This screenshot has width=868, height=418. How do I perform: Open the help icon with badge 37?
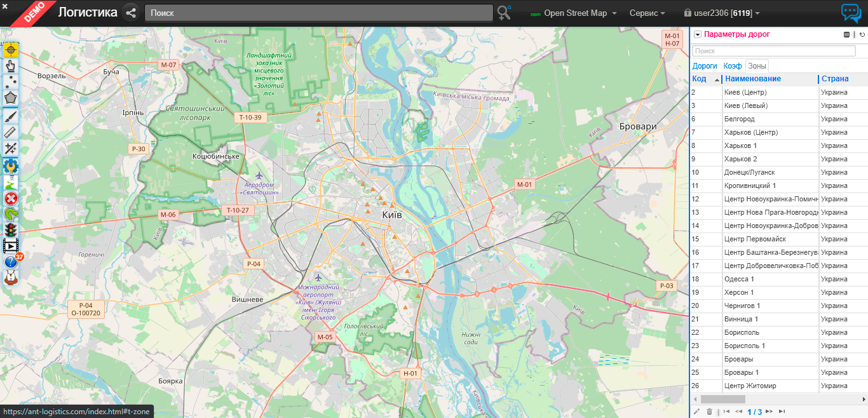(x=11, y=262)
